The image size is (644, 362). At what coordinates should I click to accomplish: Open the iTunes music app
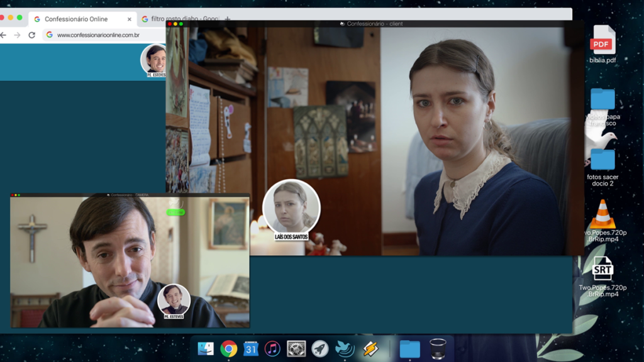click(x=272, y=349)
